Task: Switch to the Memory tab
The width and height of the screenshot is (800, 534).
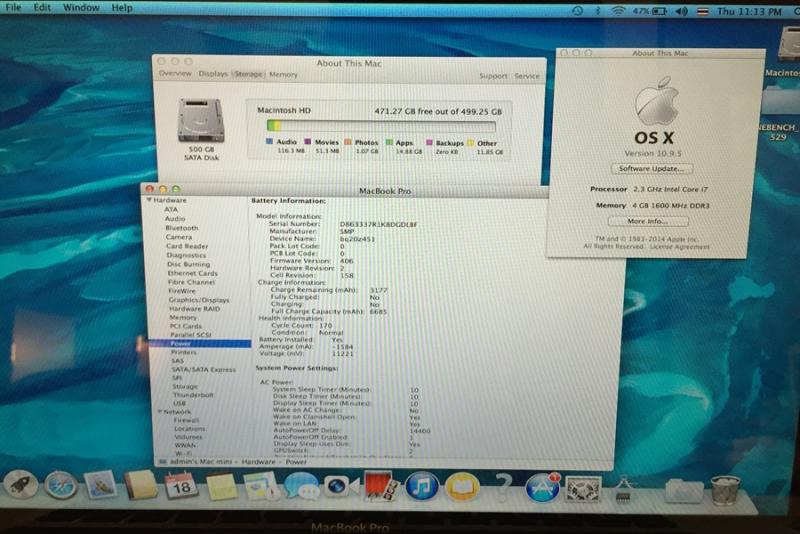Action: pyautogui.click(x=283, y=74)
